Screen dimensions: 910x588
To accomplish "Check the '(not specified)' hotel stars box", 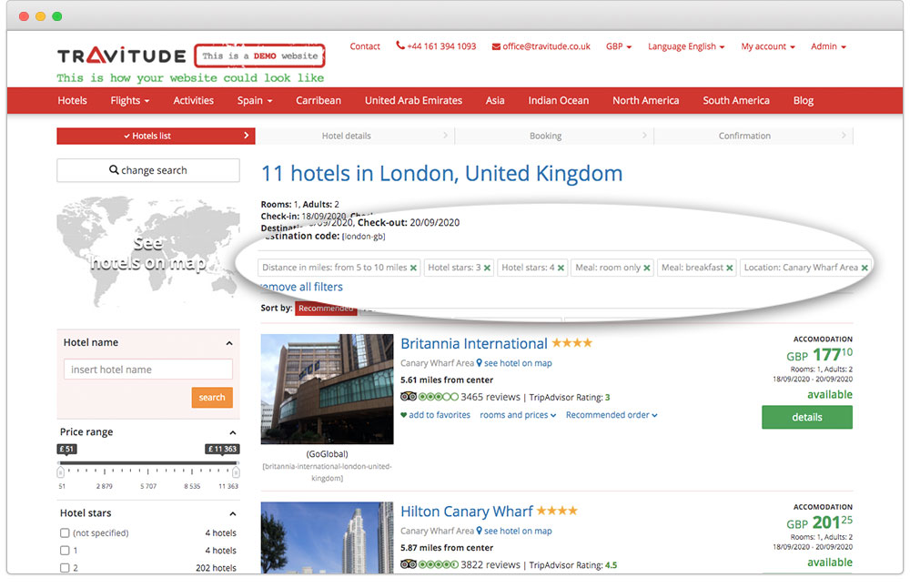I will (x=65, y=533).
